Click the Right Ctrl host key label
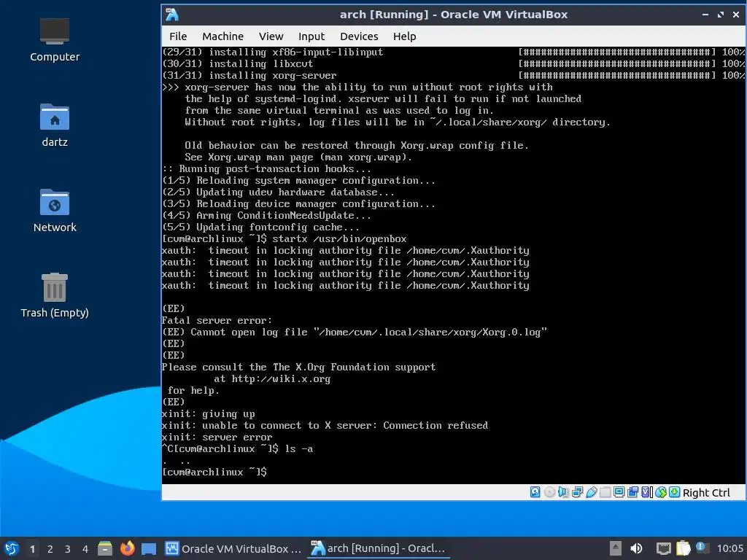This screenshot has width=747, height=560. pyautogui.click(x=706, y=493)
